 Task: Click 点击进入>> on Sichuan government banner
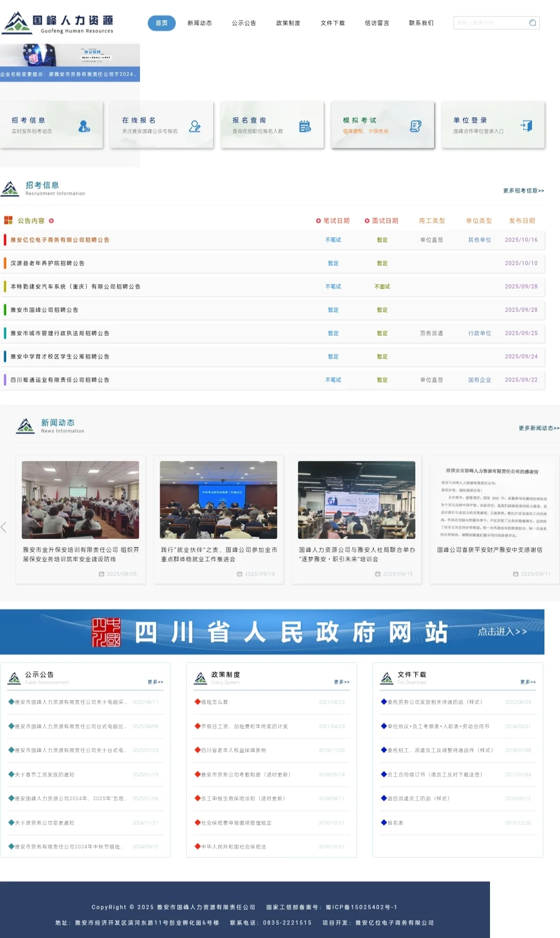pyautogui.click(x=502, y=632)
